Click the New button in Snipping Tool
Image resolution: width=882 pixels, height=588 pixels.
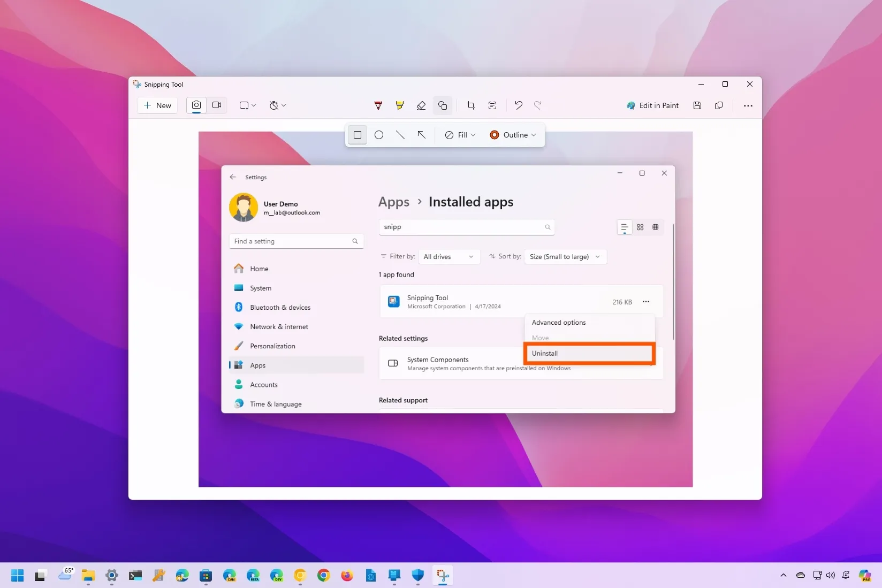click(x=157, y=105)
